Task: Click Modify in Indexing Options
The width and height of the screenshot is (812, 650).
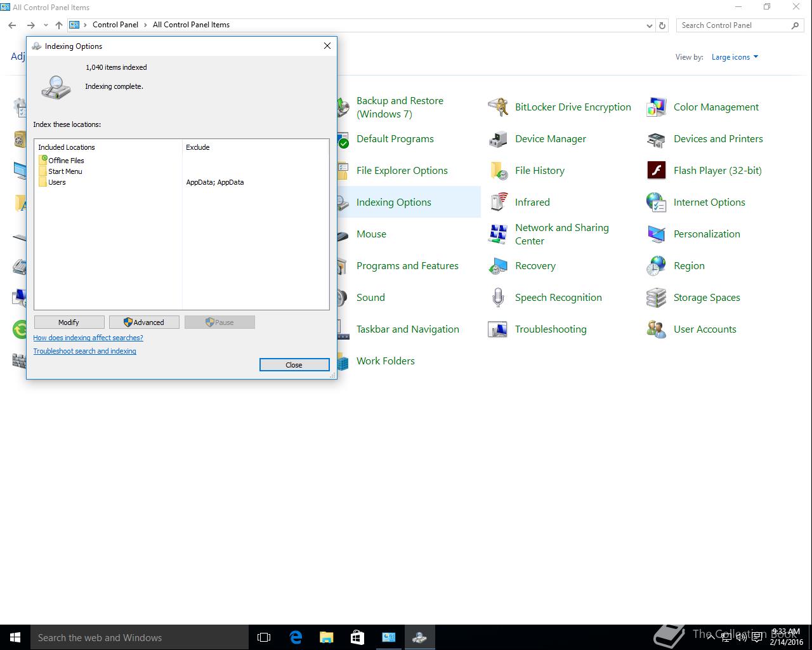Action: tap(69, 322)
